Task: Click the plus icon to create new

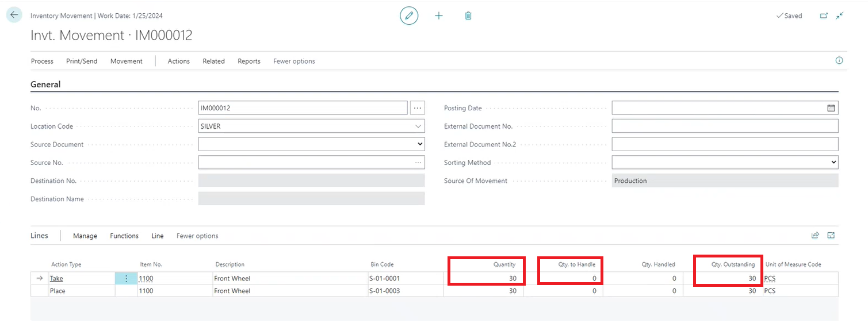Action: pos(439,16)
